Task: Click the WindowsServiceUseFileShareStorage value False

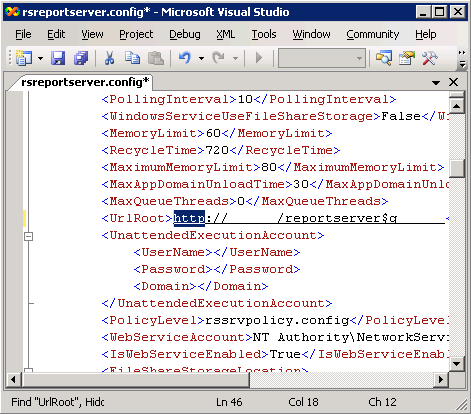Action: (x=401, y=116)
